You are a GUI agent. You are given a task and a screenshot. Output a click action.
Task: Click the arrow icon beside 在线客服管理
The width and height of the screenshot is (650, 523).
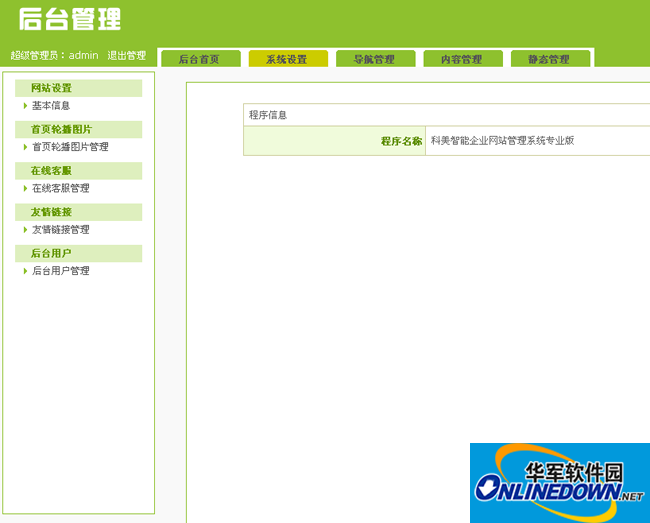tap(25, 188)
